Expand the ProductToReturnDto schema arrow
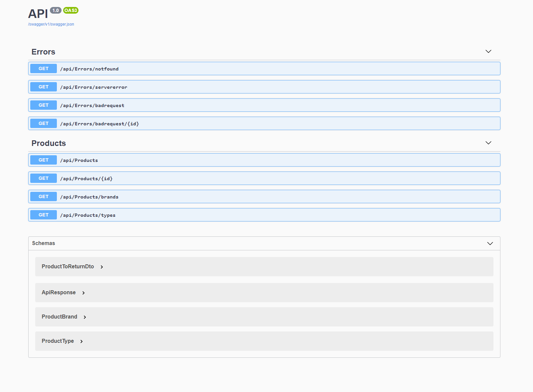Viewport: 533px width, 392px height. (102, 267)
